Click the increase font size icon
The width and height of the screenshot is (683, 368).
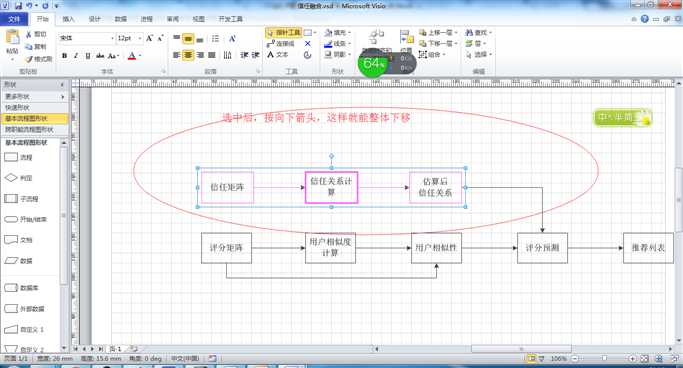point(149,38)
